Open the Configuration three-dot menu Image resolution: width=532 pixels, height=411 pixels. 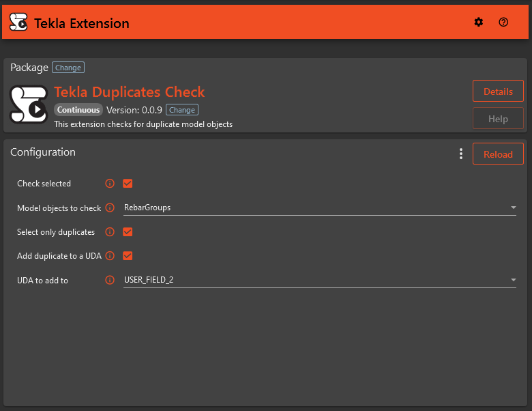(x=461, y=154)
